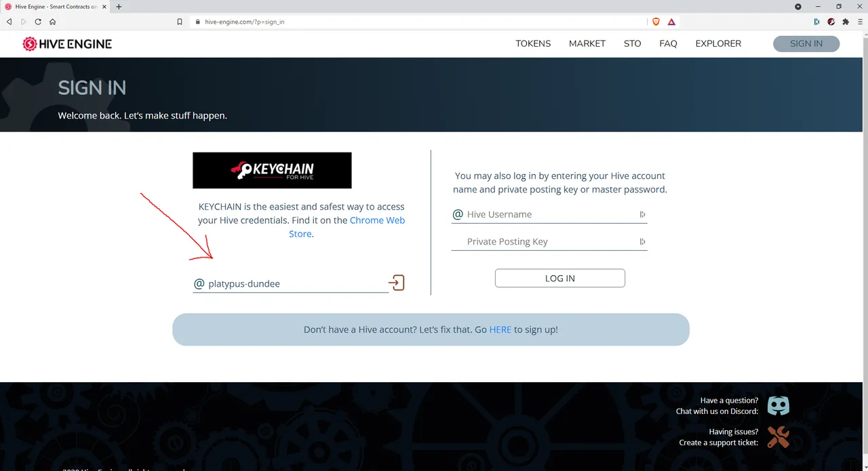The image size is (868, 471).
Task: Open the EXPLORER page
Action: pyautogui.click(x=718, y=43)
